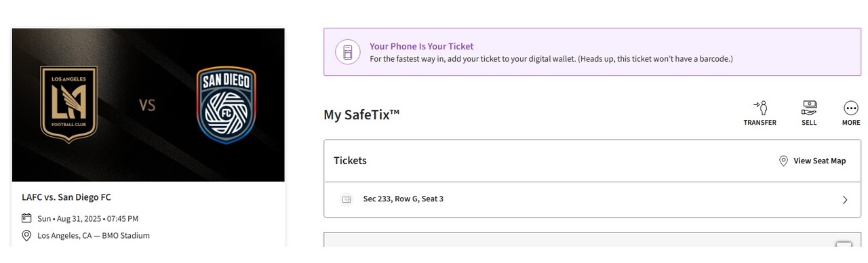Select the SELL label

click(809, 123)
